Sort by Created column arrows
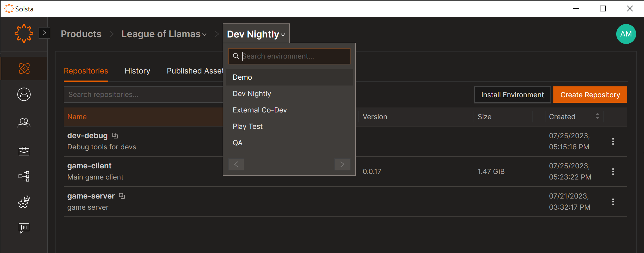 point(597,116)
